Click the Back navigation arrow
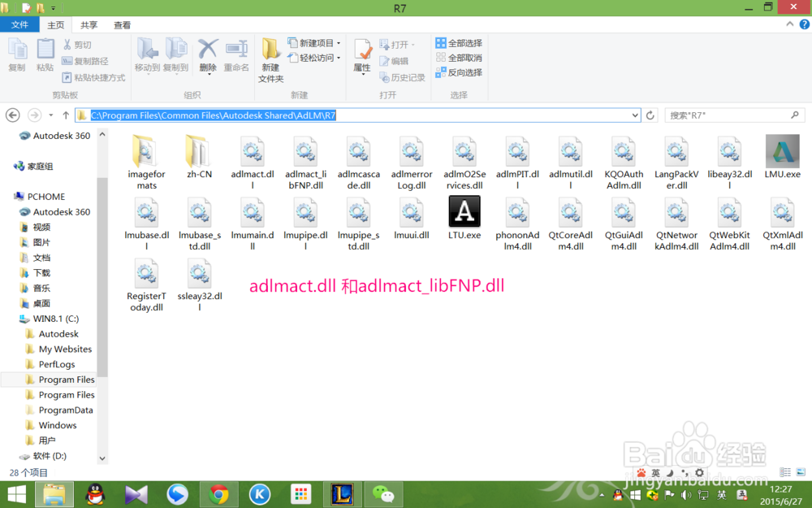Image resolution: width=812 pixels, height=508 pixels. point(13,115)
